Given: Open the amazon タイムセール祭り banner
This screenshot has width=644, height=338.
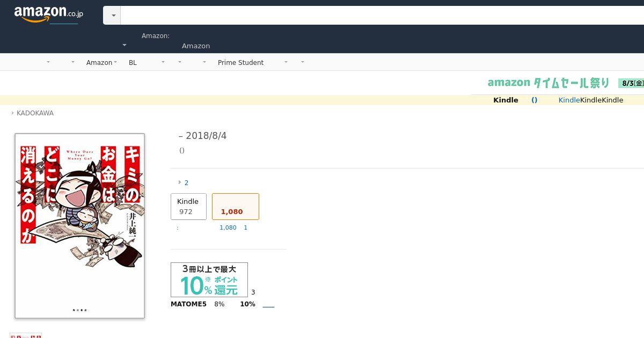Looking at the screenshot, I should tap(548, 83).
